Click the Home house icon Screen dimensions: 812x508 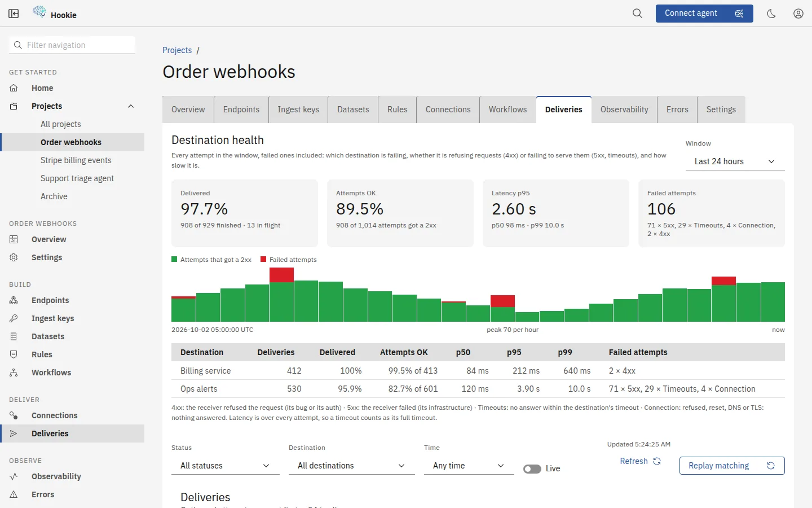(x=14, y=88)
